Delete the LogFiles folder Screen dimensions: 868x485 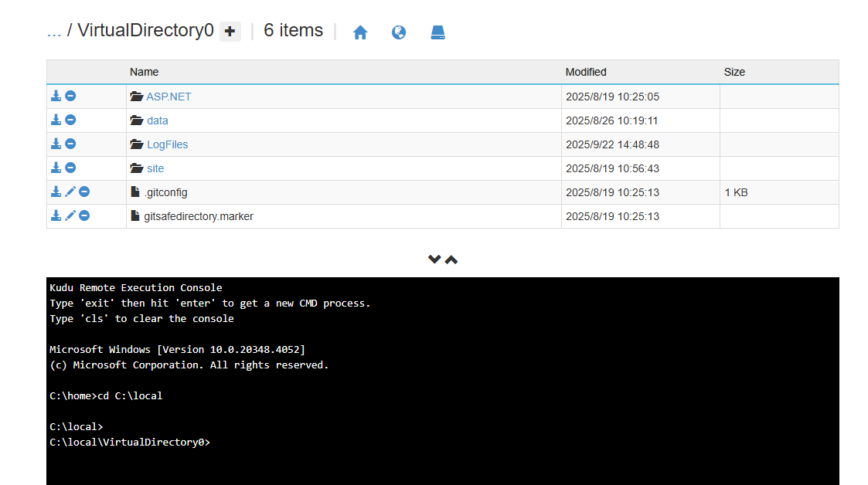(70, 144)
